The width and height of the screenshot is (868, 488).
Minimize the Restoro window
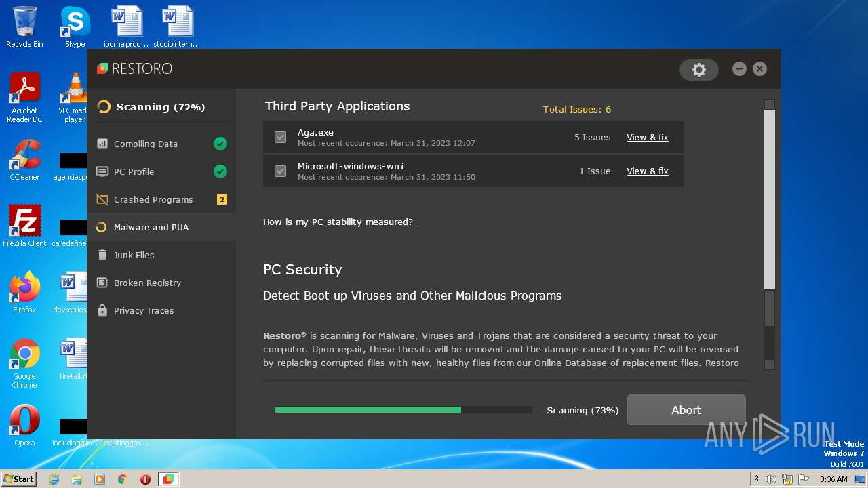point(739,69)
